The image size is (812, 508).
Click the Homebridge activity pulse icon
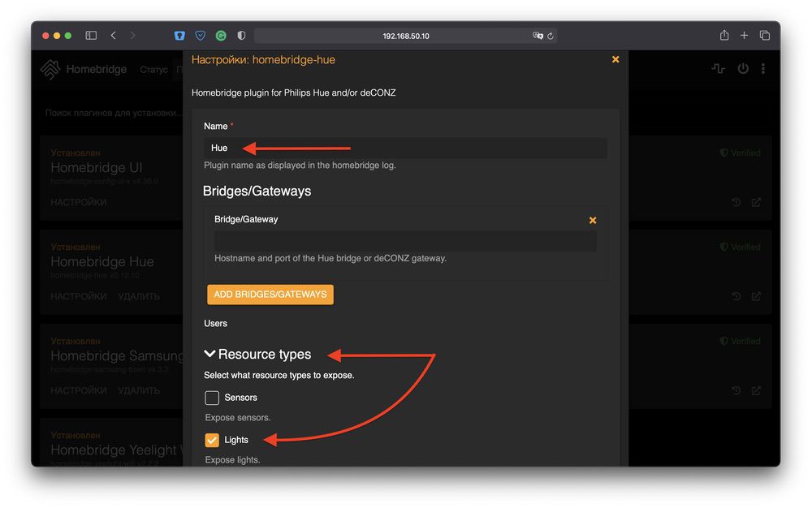[719, 68]
